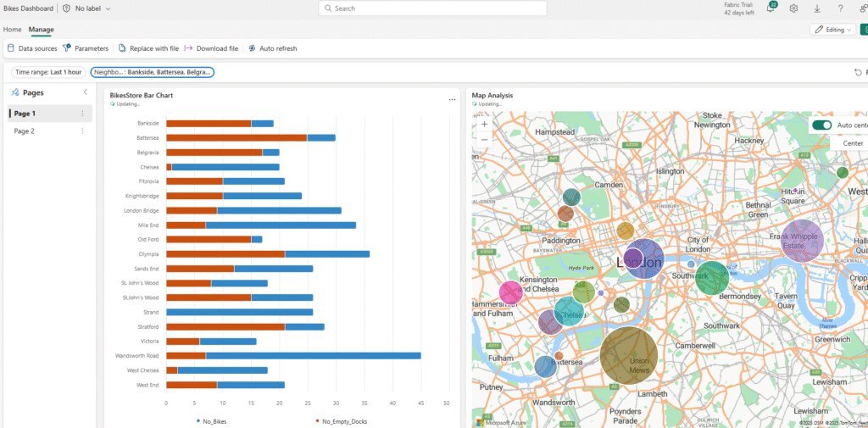Viewport: 868px width, 428px height.
Task: Zoom out on the map
Action: point(484,139)
